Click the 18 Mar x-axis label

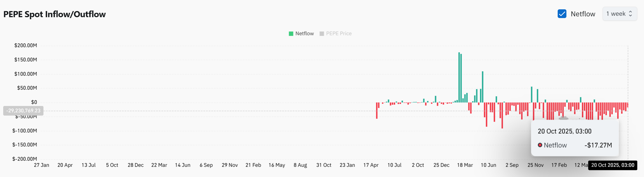465,165
